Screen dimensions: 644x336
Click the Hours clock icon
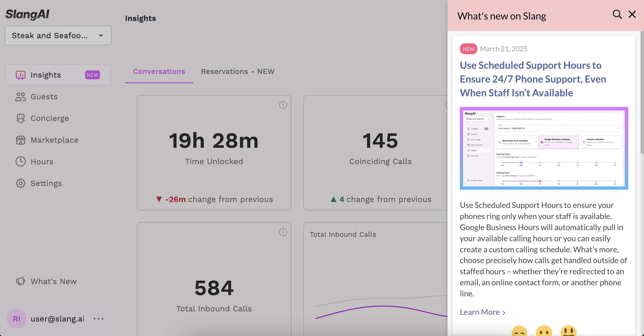[20, 161]
